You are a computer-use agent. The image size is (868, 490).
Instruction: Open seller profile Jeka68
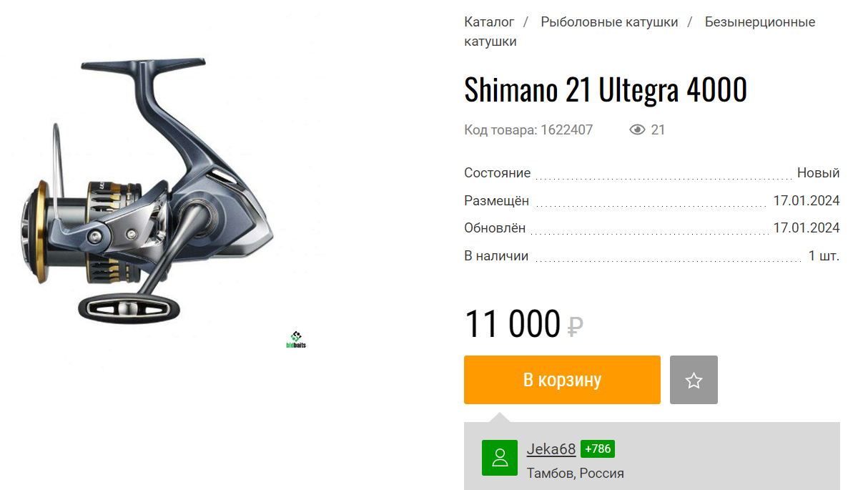[551, 449]
